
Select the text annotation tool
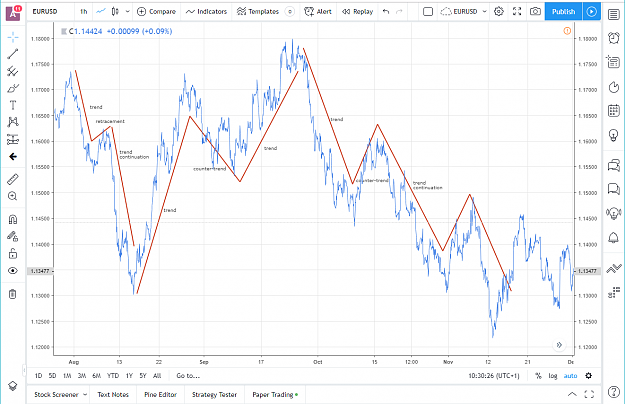click(13, 105)
